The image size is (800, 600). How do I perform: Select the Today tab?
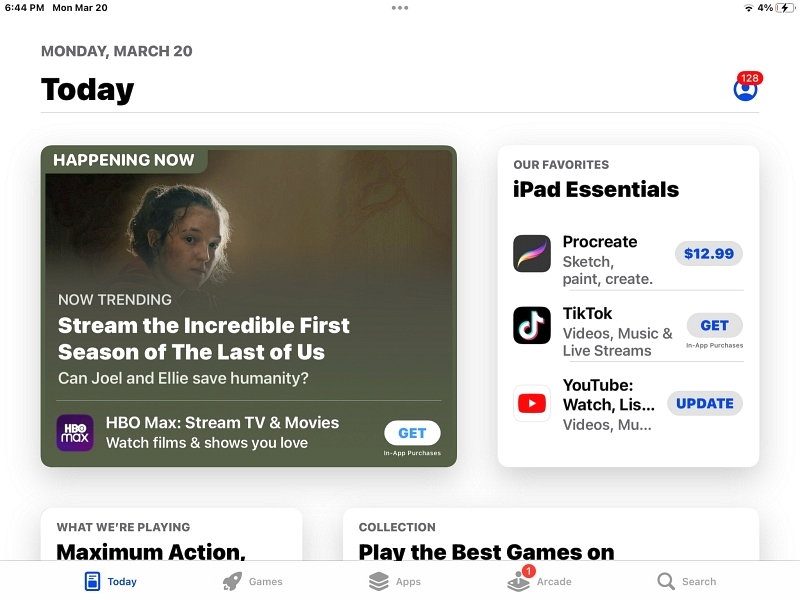coord(111,581)
